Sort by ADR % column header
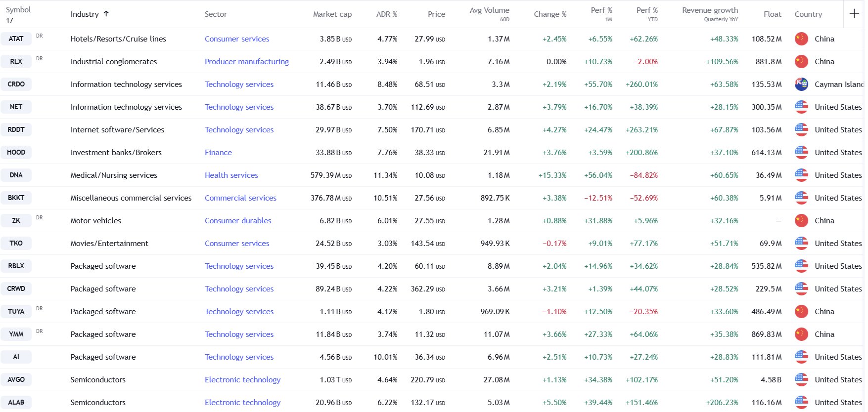Viewport: 868px width, 412px height. (x=387, y=14)
